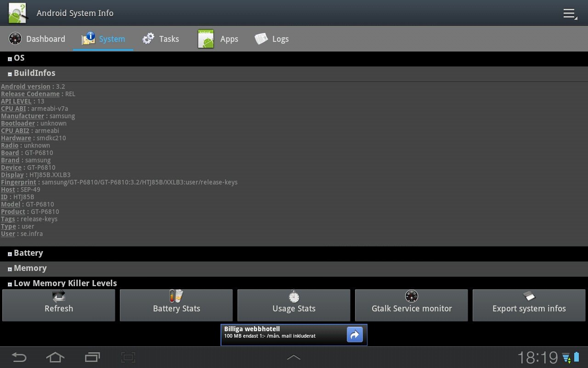Click the Display label
This screenshot has width=588, height=368.
[x=12, y=175]
